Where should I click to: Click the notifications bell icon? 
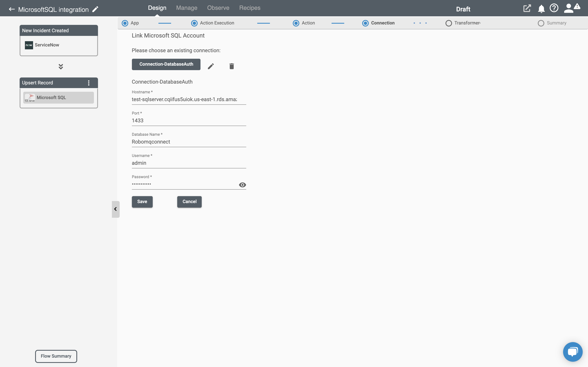[x=541, y=8]
